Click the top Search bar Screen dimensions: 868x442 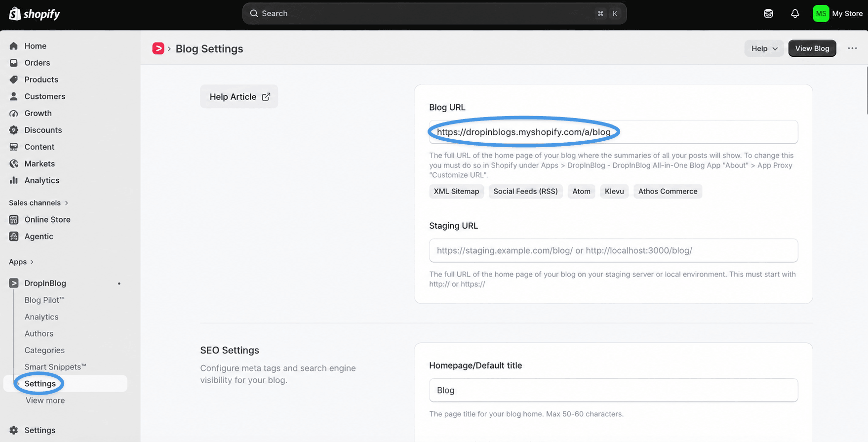tap(434, 13)
